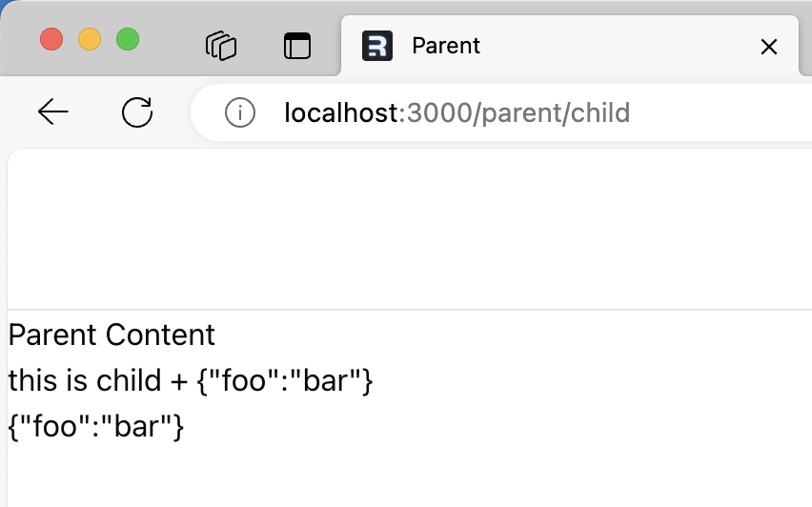
Task: Click the "localhost" host text in the URL
Action: [341, 112]
